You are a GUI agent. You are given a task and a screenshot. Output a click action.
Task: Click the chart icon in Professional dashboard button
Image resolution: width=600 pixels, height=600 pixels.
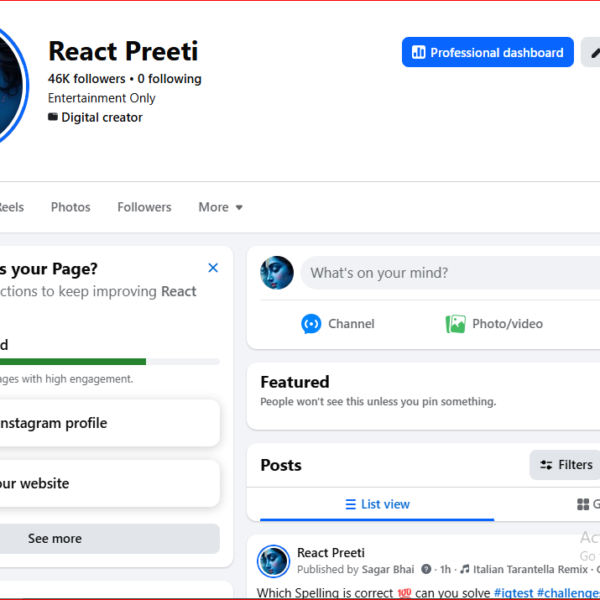pyautogui.click(x=418, y=52)
